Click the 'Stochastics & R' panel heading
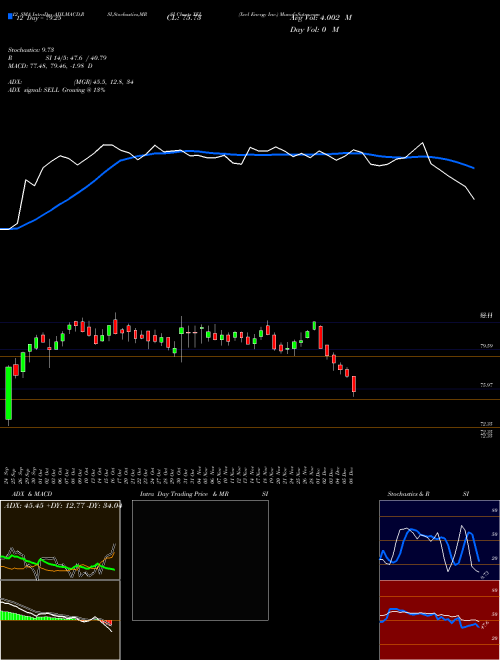The width and height of the screenshot is (500, 660). (410, 494)
